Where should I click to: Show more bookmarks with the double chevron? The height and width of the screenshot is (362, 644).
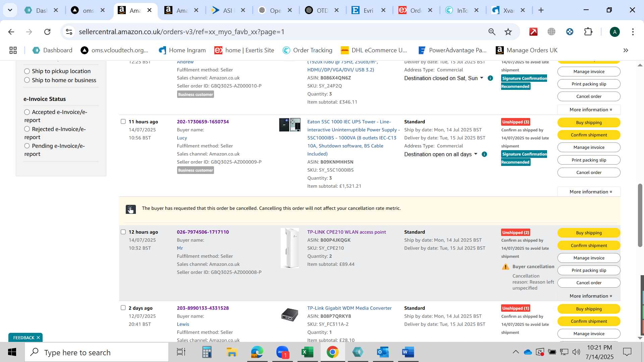626,50
